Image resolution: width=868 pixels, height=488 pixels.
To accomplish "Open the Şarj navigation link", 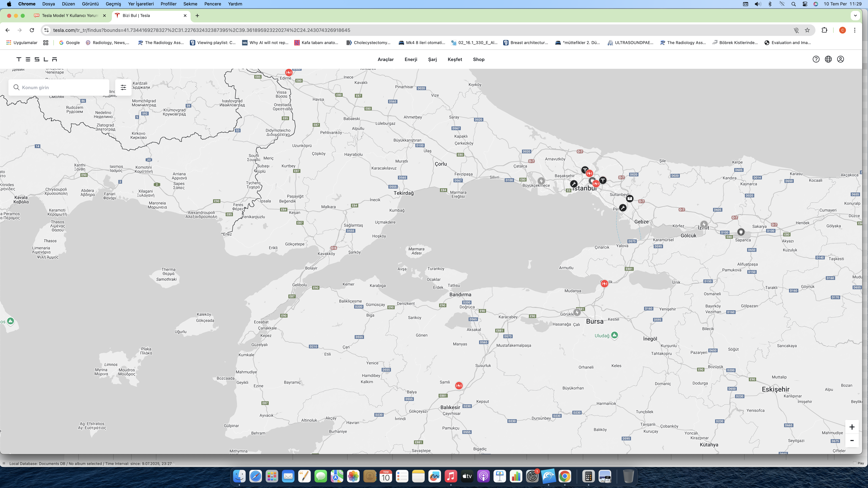I will (432, 59).
